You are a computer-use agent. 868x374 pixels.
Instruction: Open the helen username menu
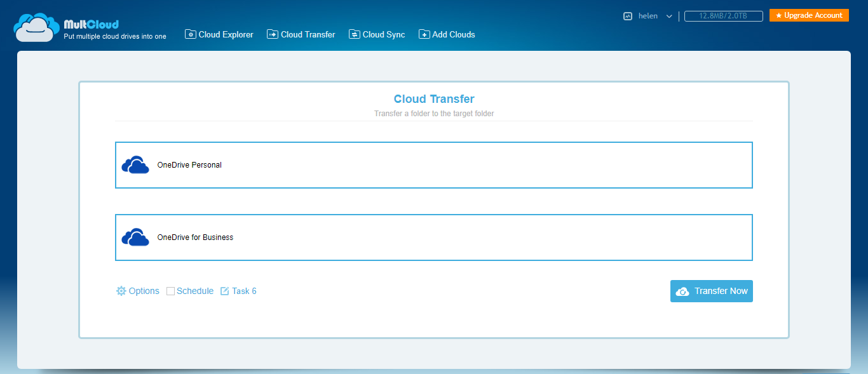648,16
